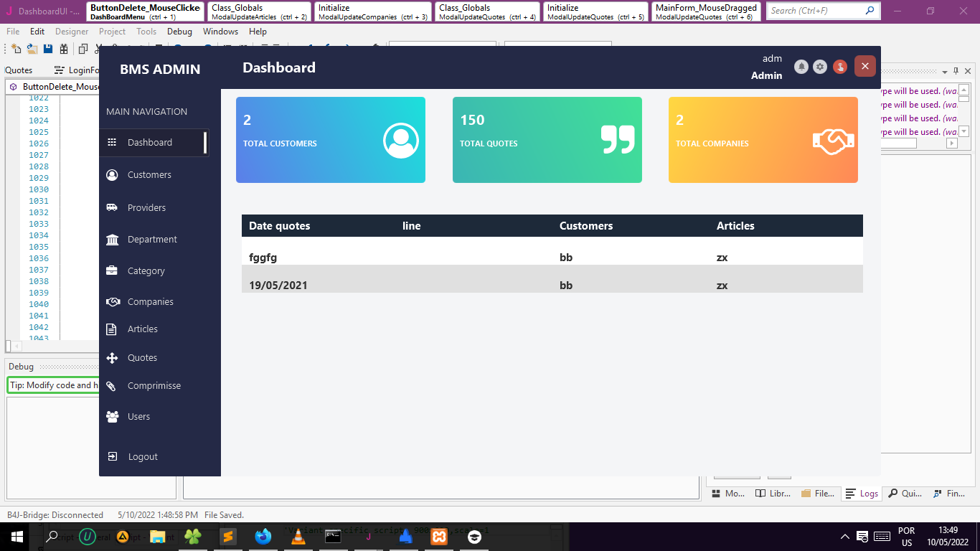Click the Articles column header in table
980x551 pixels.
click(735, 226)
